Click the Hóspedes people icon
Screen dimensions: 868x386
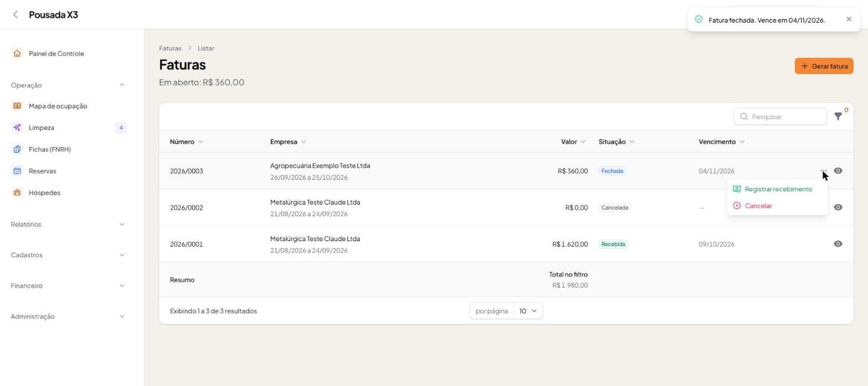point(17,193)
